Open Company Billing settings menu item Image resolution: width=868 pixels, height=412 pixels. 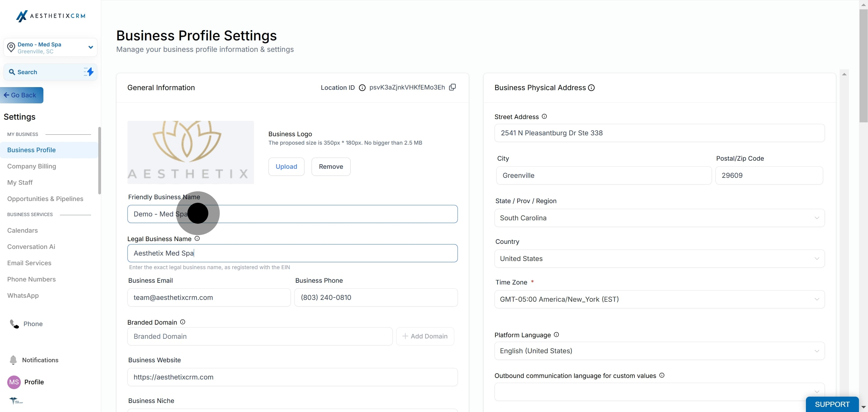[x=32, y=166]
